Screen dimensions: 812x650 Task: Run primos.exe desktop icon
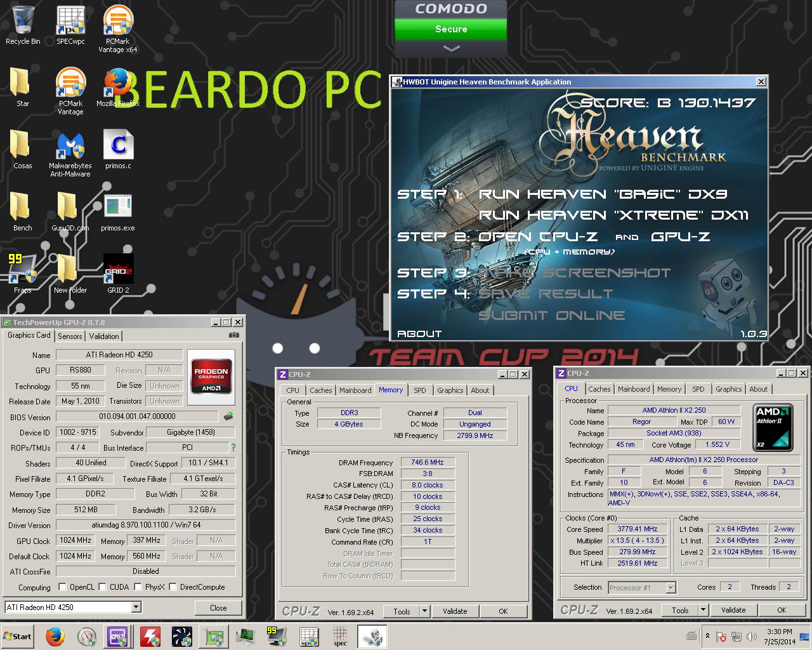click(118, 212)
